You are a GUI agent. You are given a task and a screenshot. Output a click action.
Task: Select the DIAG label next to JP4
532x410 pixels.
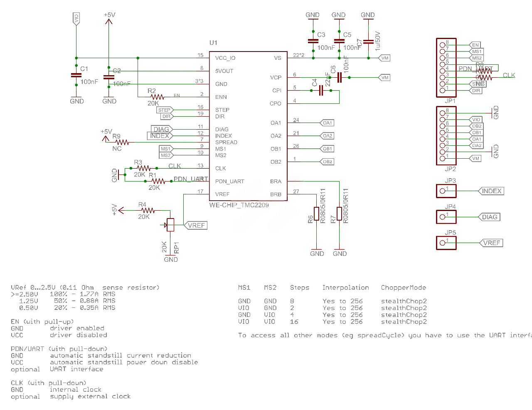[x=489, y=217]
